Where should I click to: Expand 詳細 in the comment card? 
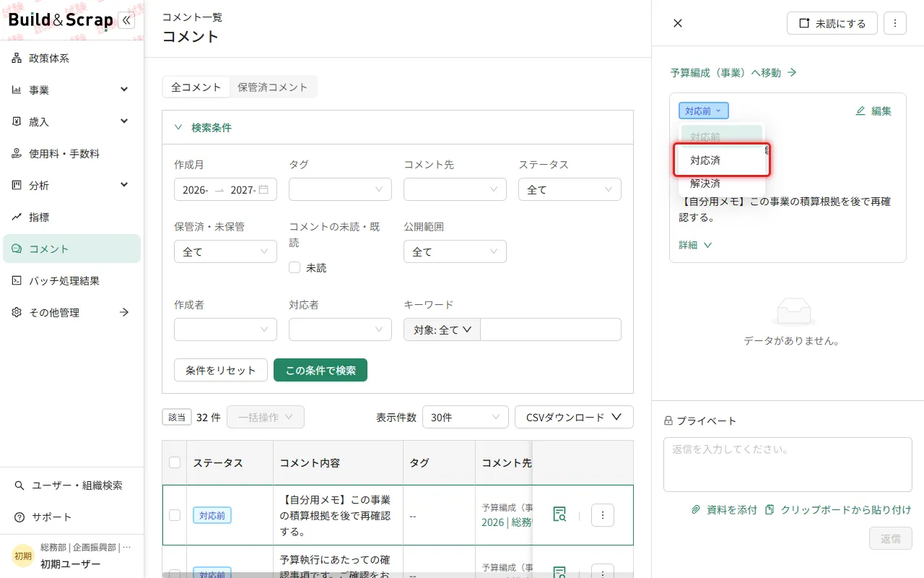(696, 245)
